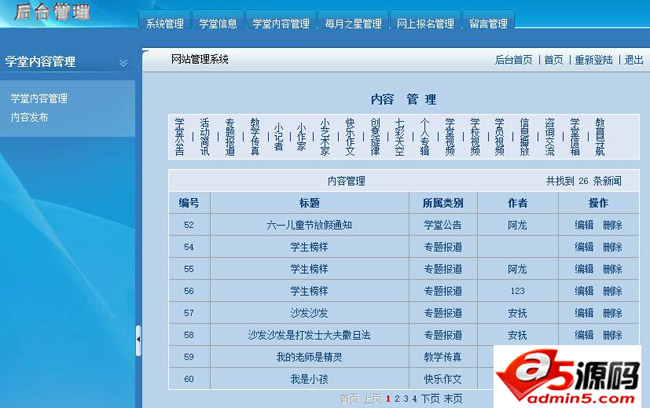Edit row 52 六一儿童节放假通知

pos(584,225)
